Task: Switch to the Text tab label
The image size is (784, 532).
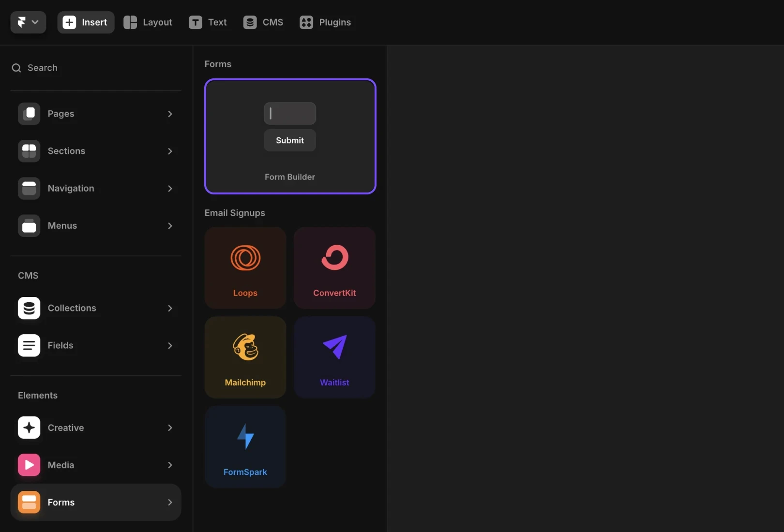Action: (217, 22)
